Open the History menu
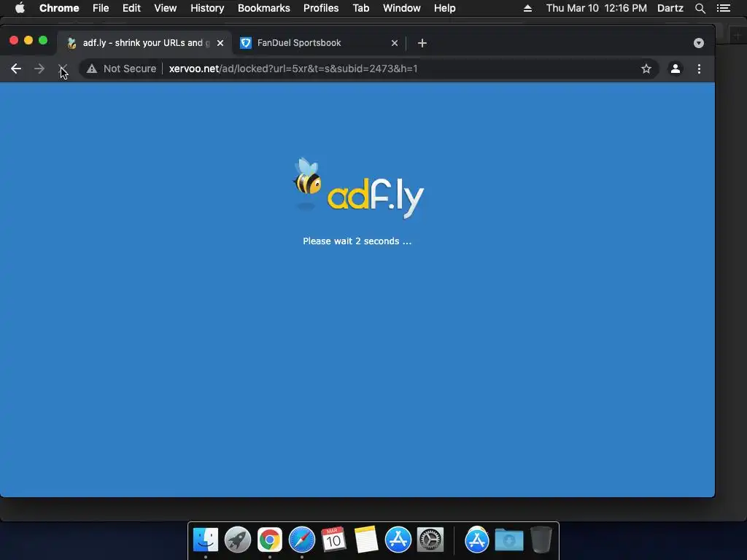The image size is (747, 560). tap(207, 8)
